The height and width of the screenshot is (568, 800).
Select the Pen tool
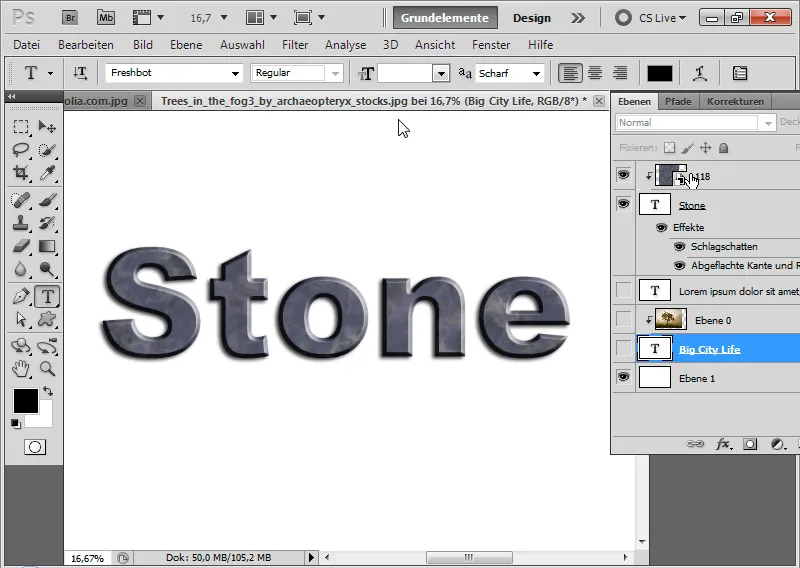point(21,296)
